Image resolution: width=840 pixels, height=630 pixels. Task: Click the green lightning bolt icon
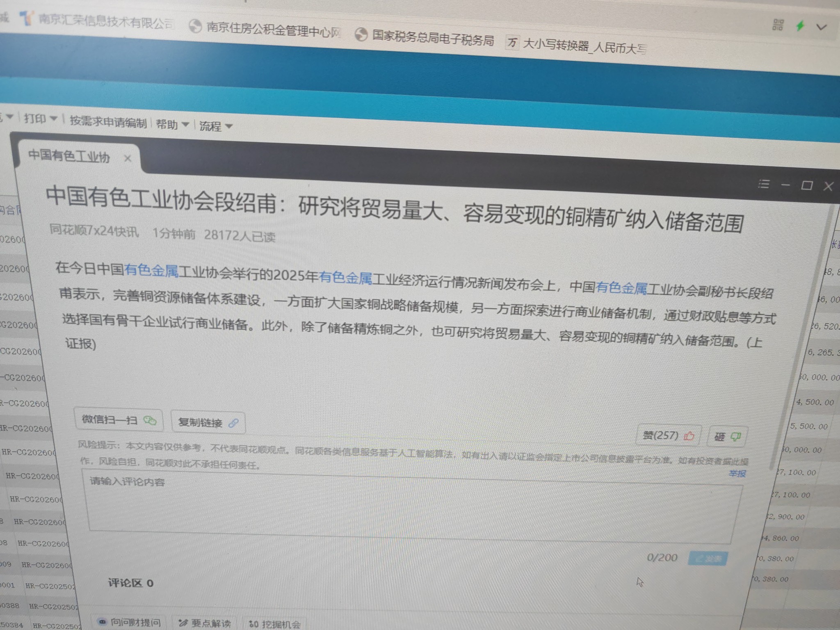click(800, 26)
